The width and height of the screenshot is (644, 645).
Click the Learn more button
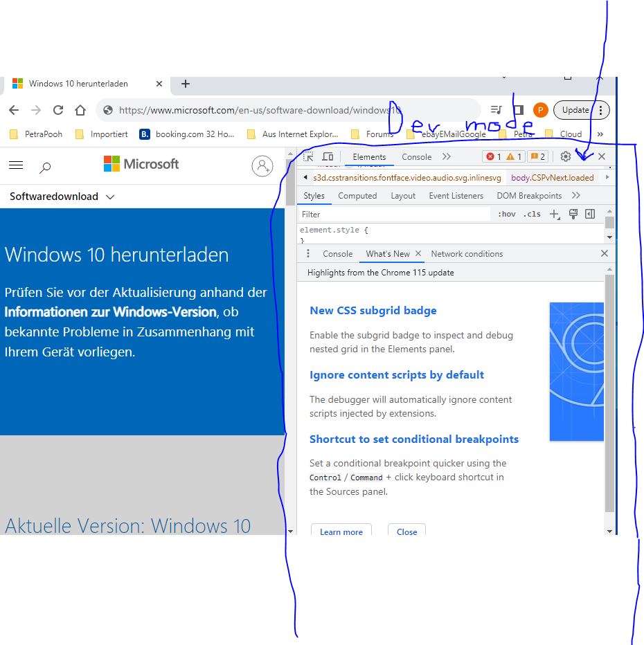[x=341, y=531]
